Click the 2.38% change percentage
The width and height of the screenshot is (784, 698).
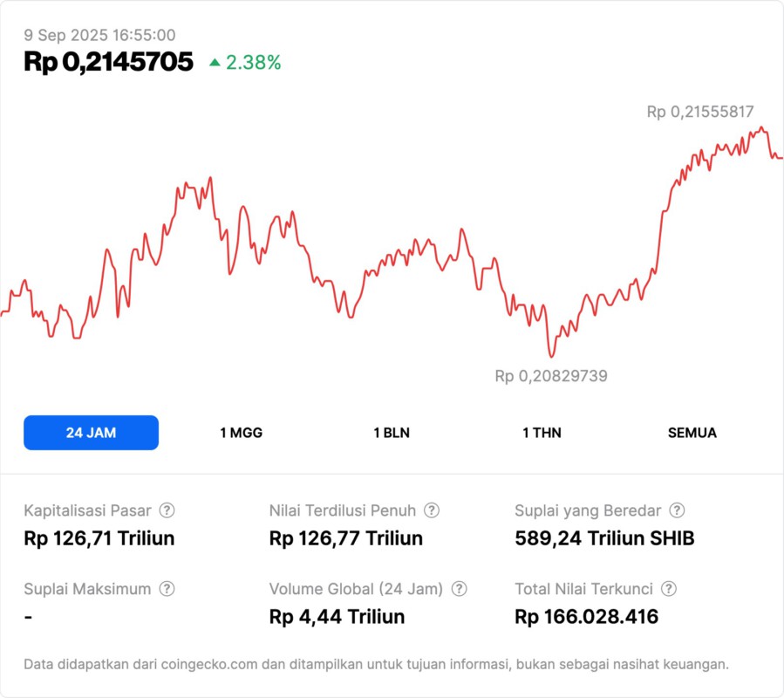253,63
